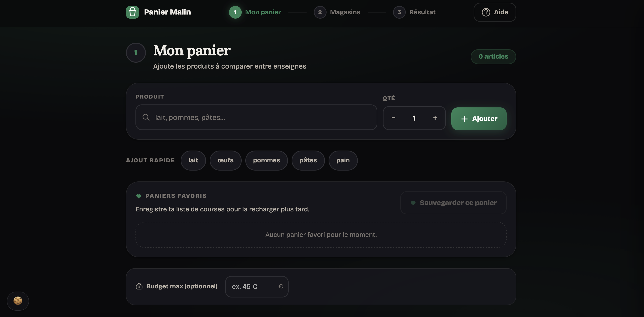Toggle the lait quick-add chip
Image resolution: width=644 pixels, height=317 pixels.
pyautogui.click(x=193, y=160)
